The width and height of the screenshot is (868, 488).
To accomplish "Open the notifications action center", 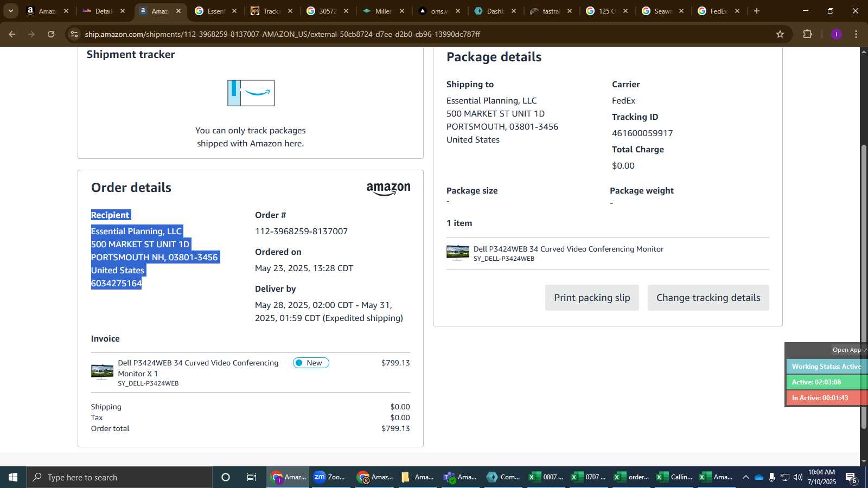I will tap(851, 478).
